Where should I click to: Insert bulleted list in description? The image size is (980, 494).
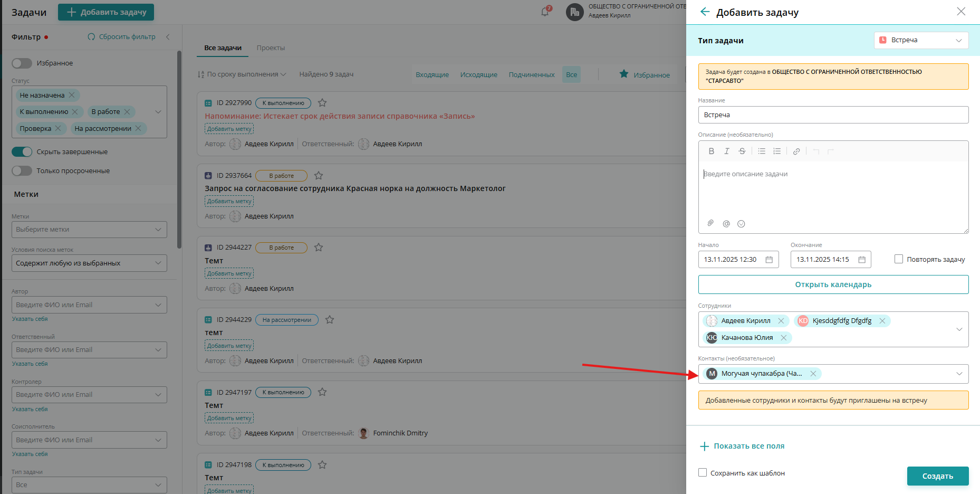762,151
